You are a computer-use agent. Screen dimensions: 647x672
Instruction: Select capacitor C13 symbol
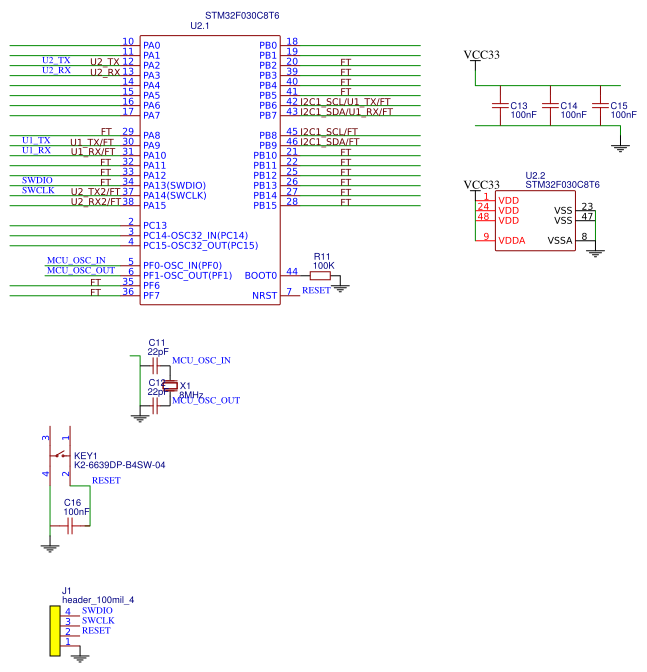coord(500,105)
